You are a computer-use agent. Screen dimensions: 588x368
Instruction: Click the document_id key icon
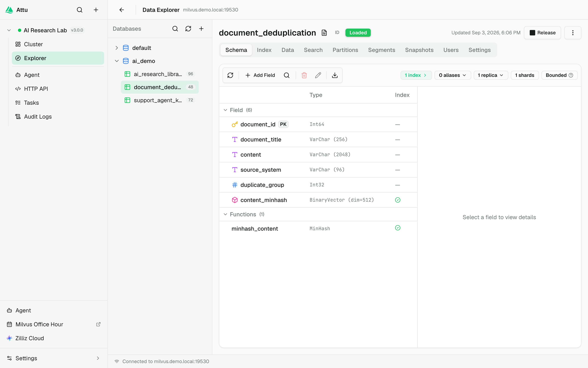point(234,124)
